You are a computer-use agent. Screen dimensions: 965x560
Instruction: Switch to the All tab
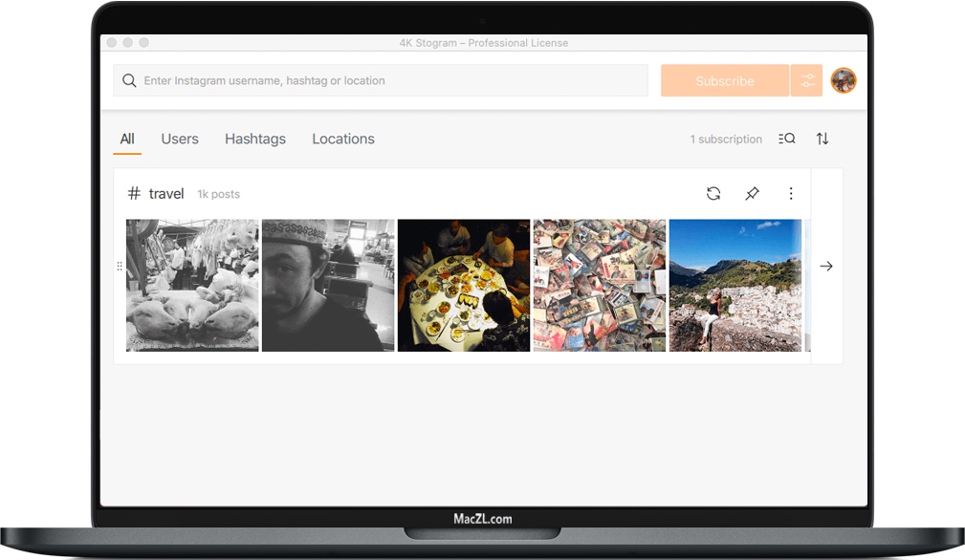[127, 139]
